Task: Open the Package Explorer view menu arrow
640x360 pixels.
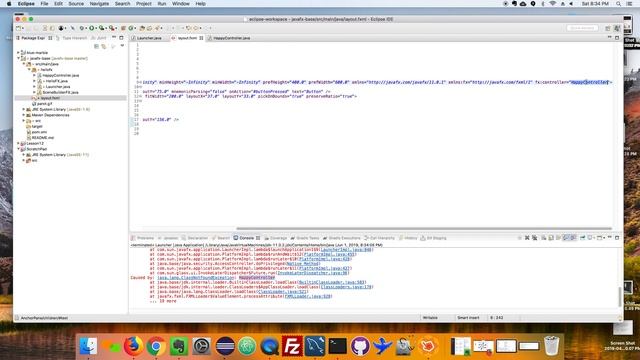Action: pos(122,46)
